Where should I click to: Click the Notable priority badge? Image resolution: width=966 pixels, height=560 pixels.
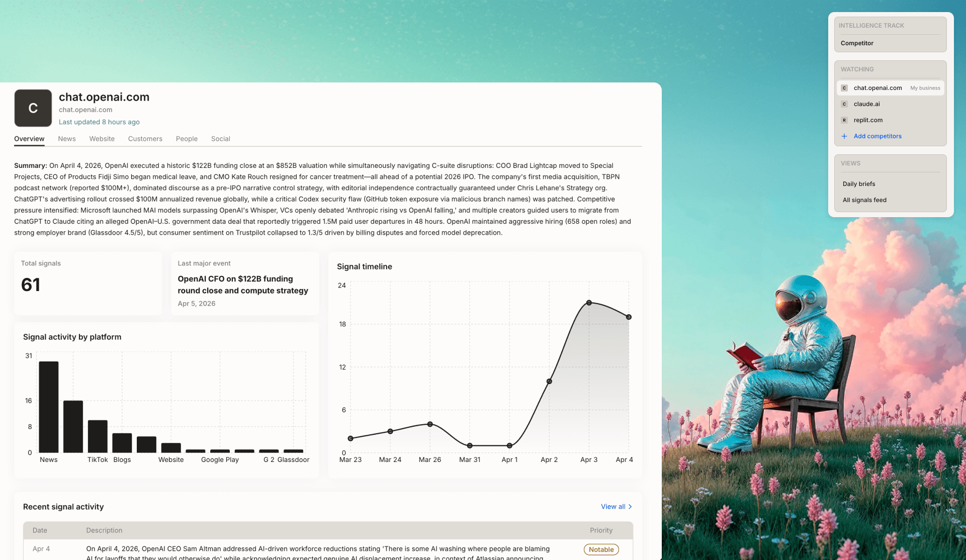click(x=601, y=549)
